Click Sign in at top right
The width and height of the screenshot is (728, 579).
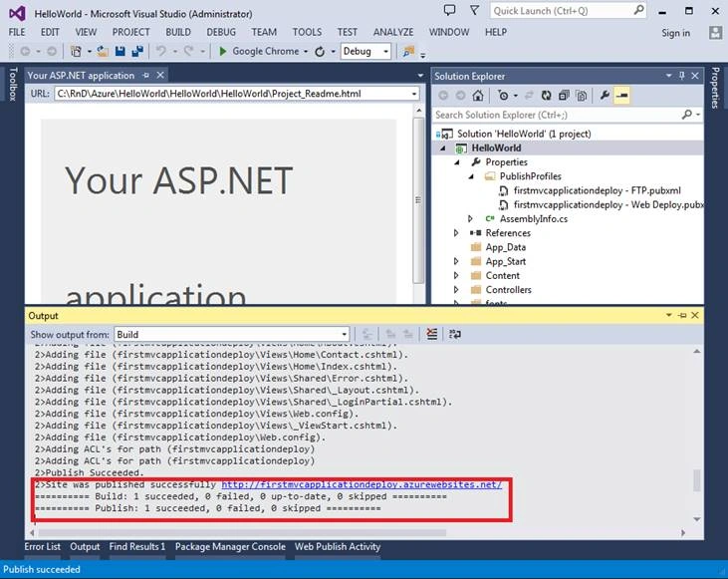click(x=675, y=33)
